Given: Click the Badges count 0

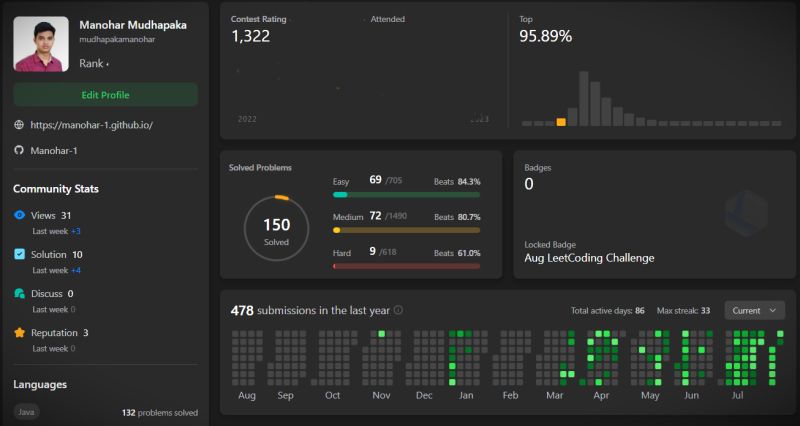Looking at the screenshot, I should pos(529,184).
